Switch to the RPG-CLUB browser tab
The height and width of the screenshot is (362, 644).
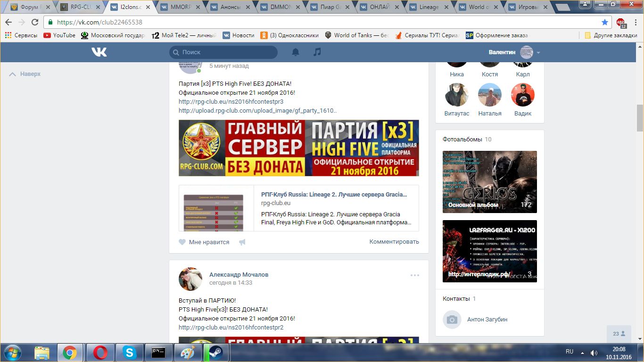pyautogui.click(x=80, y=7)
